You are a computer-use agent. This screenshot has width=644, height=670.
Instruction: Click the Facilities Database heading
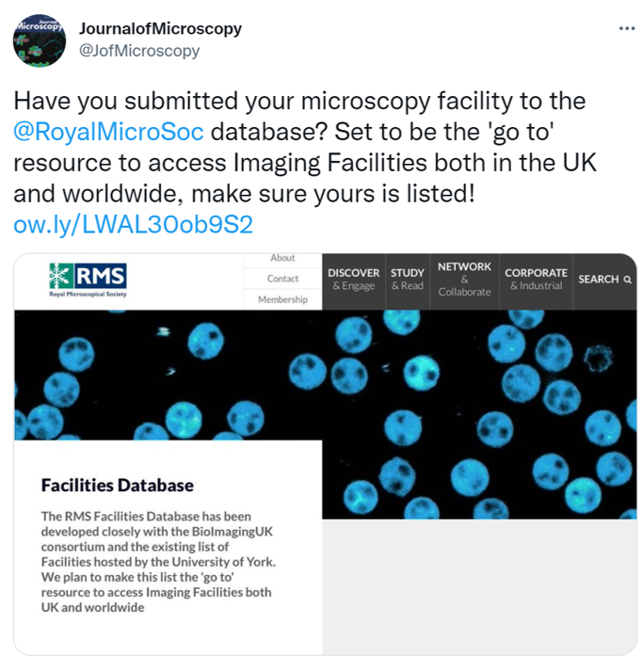(118, 486)
